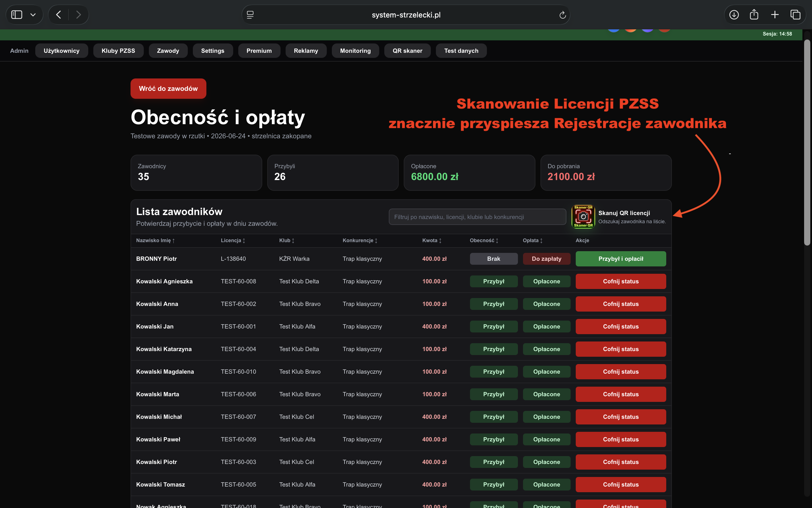
Task: Go back with the browser back arrow
Action: [58, 14]
